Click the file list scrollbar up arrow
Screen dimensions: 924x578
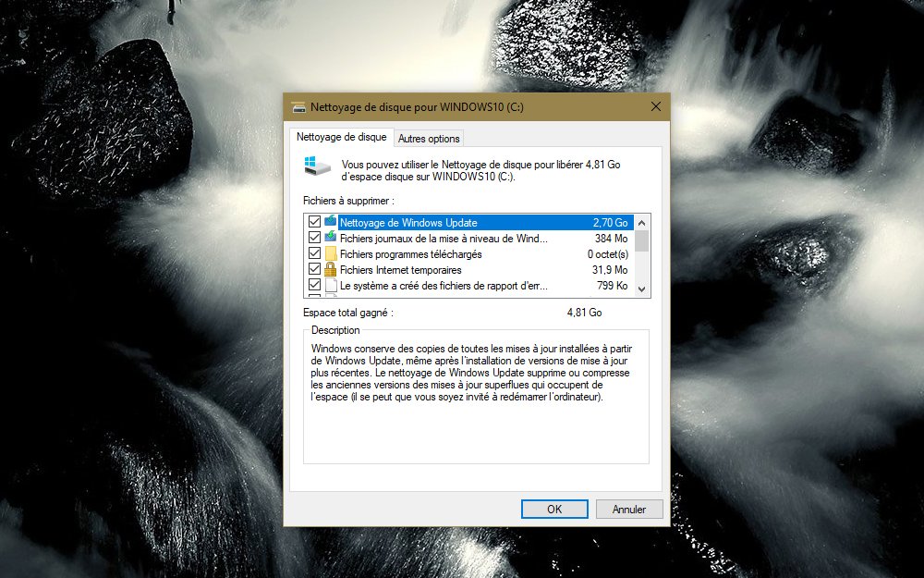tap(642, 221)
